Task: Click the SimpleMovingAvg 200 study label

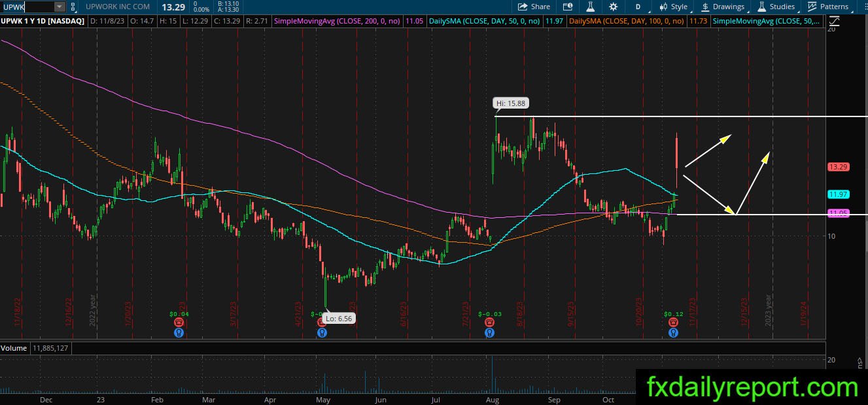Action: 338,21
